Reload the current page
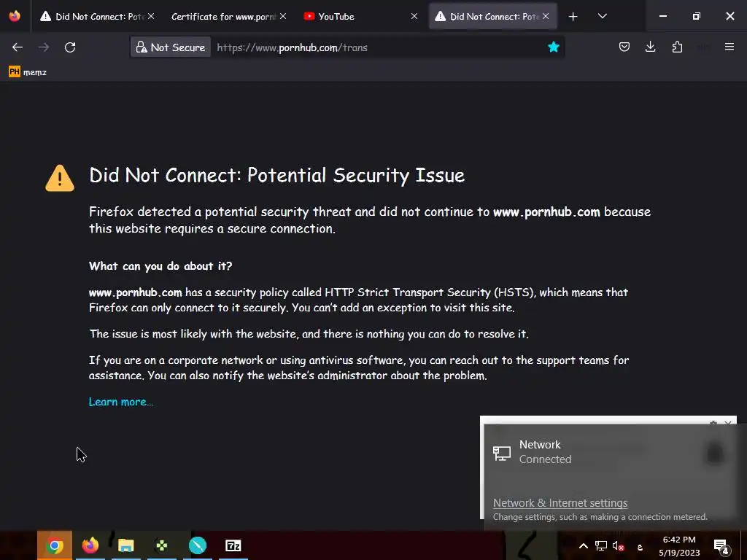747x560 pixels. click(70, 47)
